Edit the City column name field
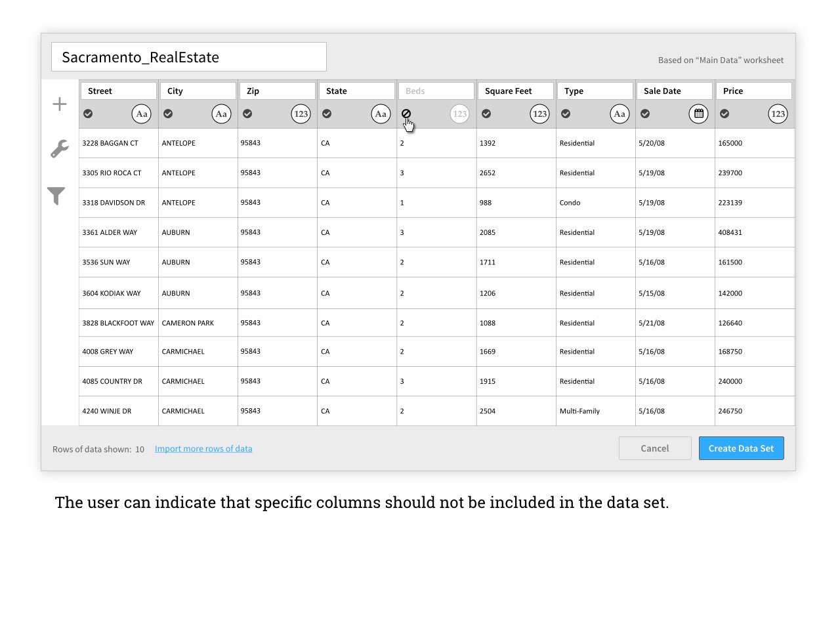This screenshot has height=630, width=840. [198, 91]
